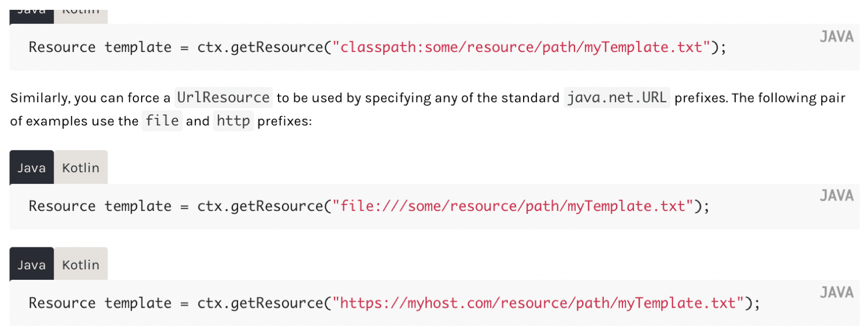This screenshot has height=326, width=868.
Task: Select Kotlin tab above the file:/// example
Action: 81,168
